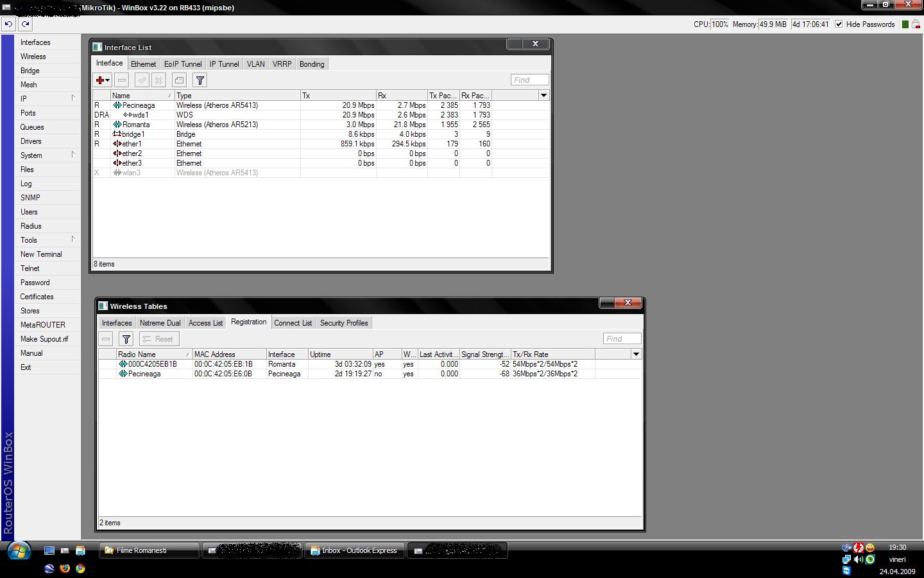Click the Filter funnel in Wireless Tables
This screenshot has height=578, width=924.
coord(126,339)
